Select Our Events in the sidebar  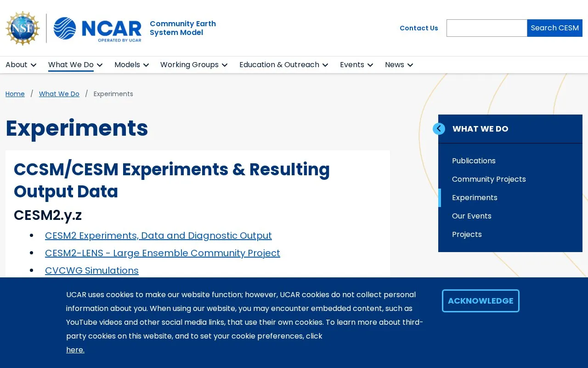pos(472,216)
